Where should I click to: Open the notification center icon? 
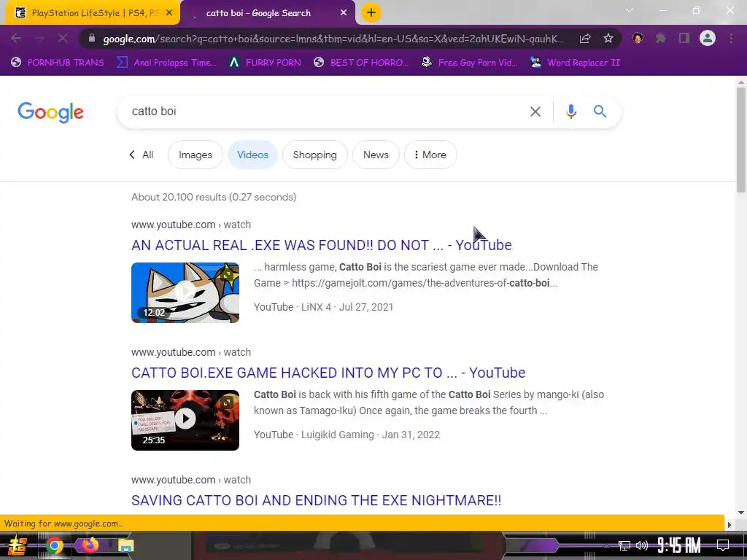tap(723, 545)
